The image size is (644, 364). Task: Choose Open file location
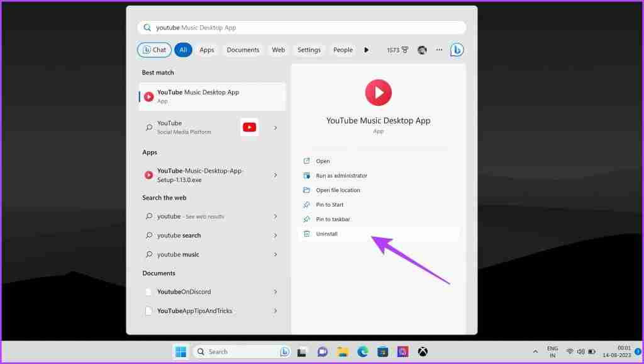pos(378,190)
